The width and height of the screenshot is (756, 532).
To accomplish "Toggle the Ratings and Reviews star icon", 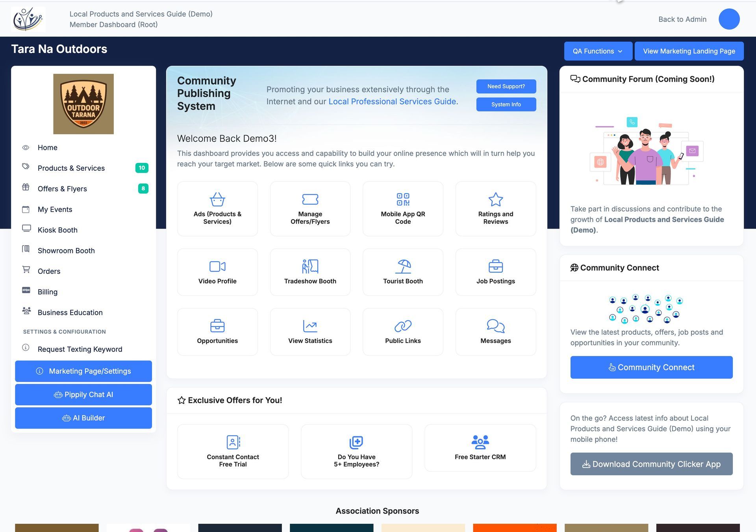I will (495, 199).
